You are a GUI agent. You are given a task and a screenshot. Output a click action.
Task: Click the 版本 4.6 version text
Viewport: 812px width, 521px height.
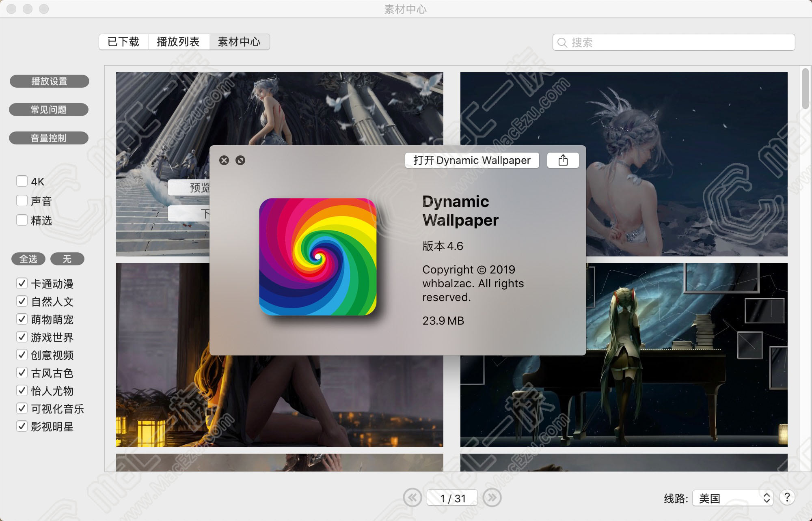tap(443, 246)
